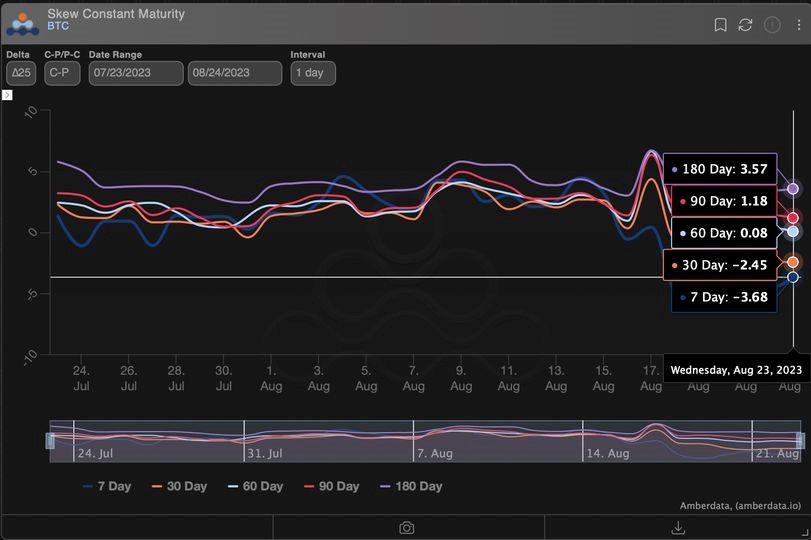
Task: Toggle the 7 Day series in legend
Action: click(106, 486)
